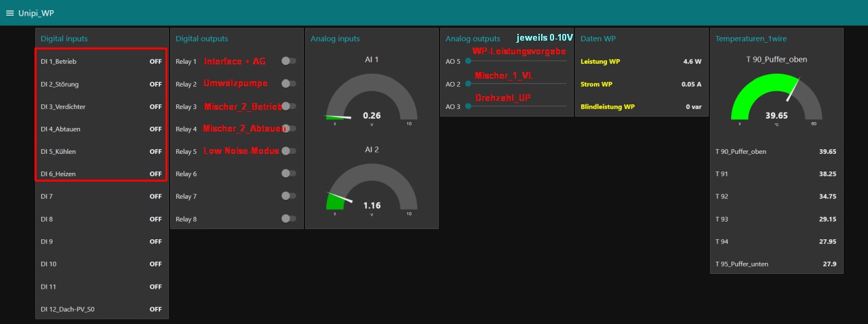
Task: Click the OFF status of DI 1_Betrieb
Action: [x=156, y=62]
